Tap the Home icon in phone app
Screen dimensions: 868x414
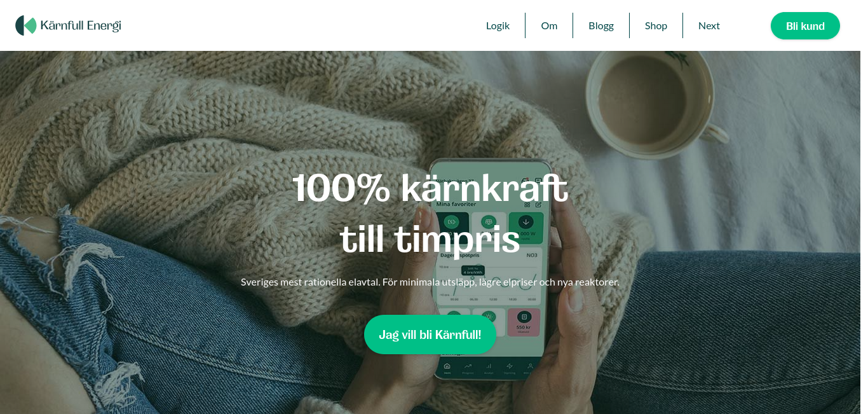tap(447, 367)
